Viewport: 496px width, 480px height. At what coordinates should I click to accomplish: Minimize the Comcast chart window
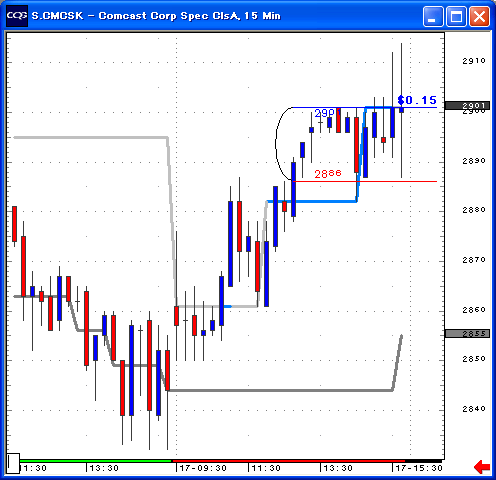click(x=433, y=16)
